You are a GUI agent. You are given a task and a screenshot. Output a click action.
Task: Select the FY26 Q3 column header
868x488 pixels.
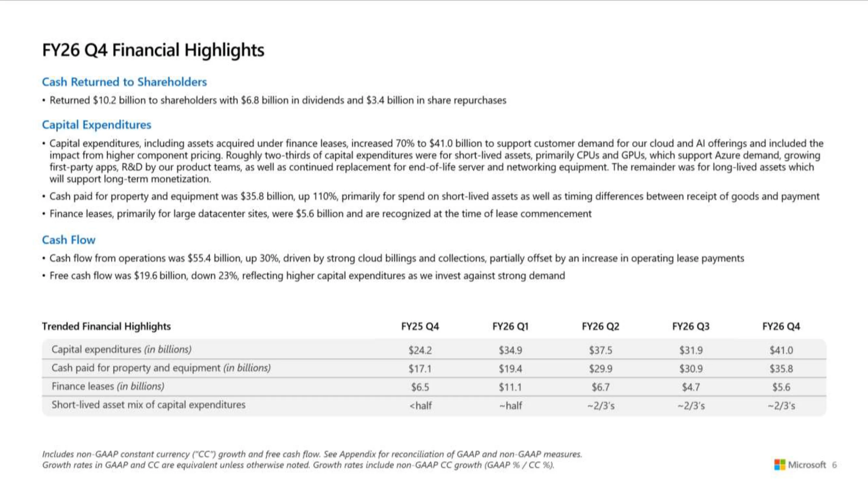(691, 326)
